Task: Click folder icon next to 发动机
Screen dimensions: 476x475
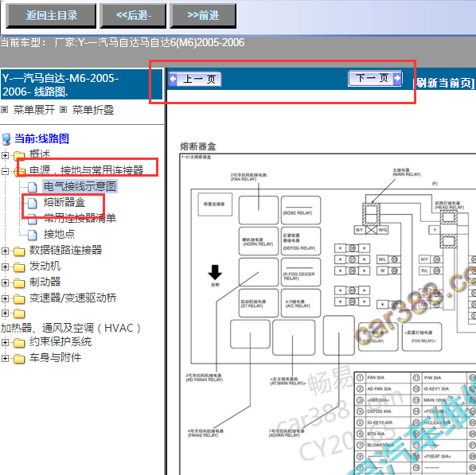Action: point(19,267)
